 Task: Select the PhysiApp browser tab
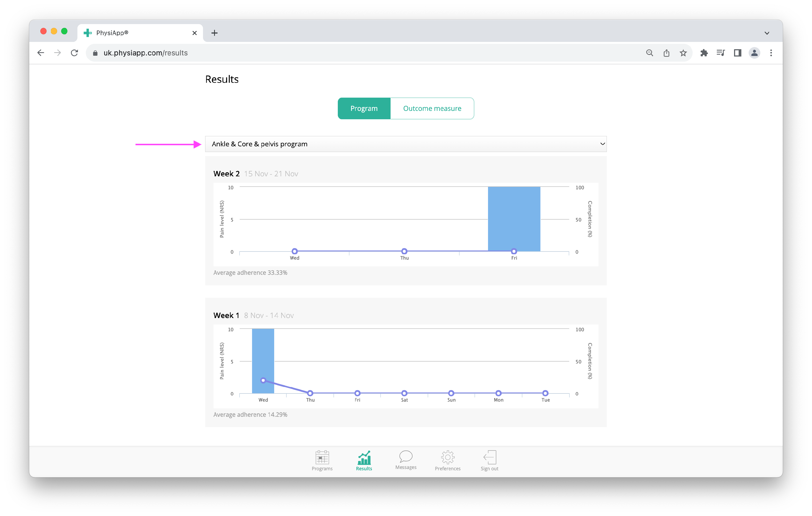(140, 33)
